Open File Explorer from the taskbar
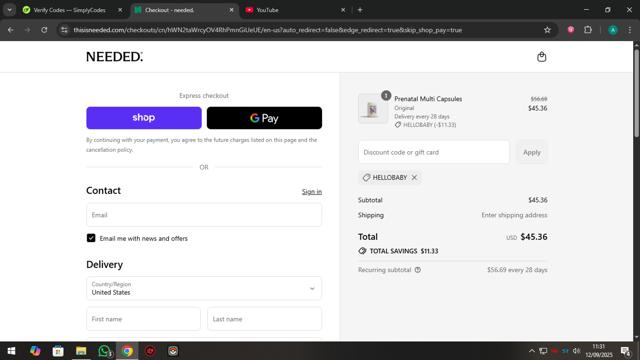 click(x=81, y=351)
